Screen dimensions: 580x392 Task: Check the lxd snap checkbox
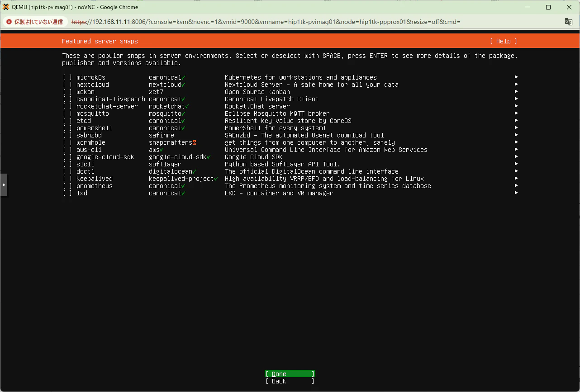pyautogui.click(x=67, y=193)
